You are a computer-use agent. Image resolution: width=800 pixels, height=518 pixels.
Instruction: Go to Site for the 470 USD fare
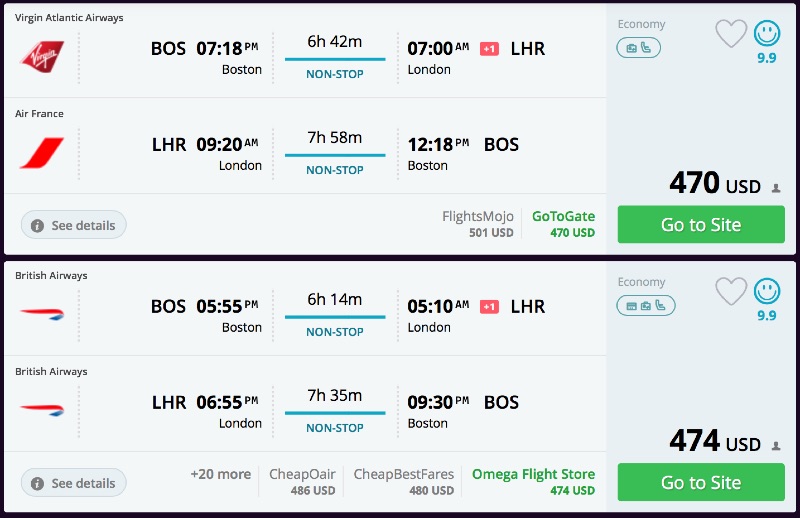click(700, 225)
